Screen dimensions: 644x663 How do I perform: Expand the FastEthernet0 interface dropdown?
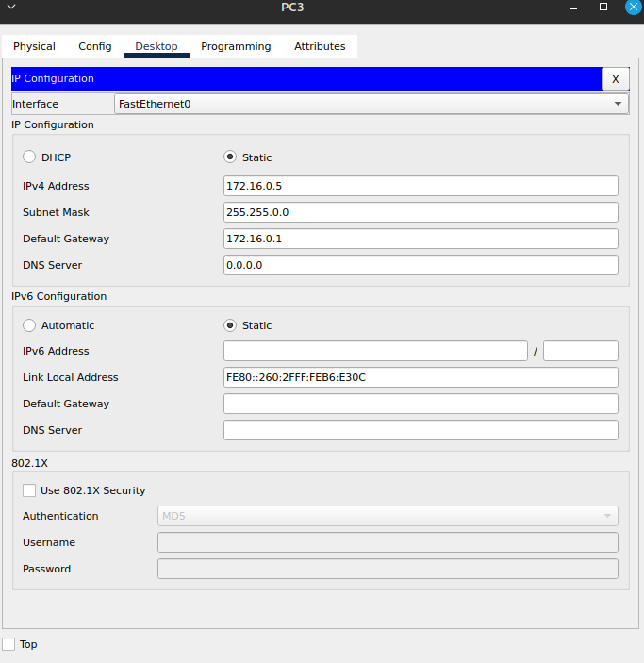click(x=372, y=104)
